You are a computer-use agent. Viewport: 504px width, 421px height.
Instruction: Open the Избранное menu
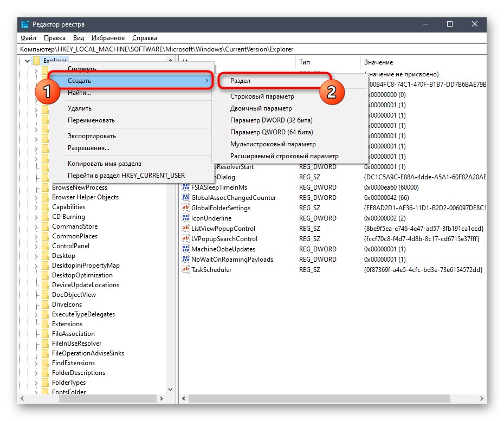108,38
